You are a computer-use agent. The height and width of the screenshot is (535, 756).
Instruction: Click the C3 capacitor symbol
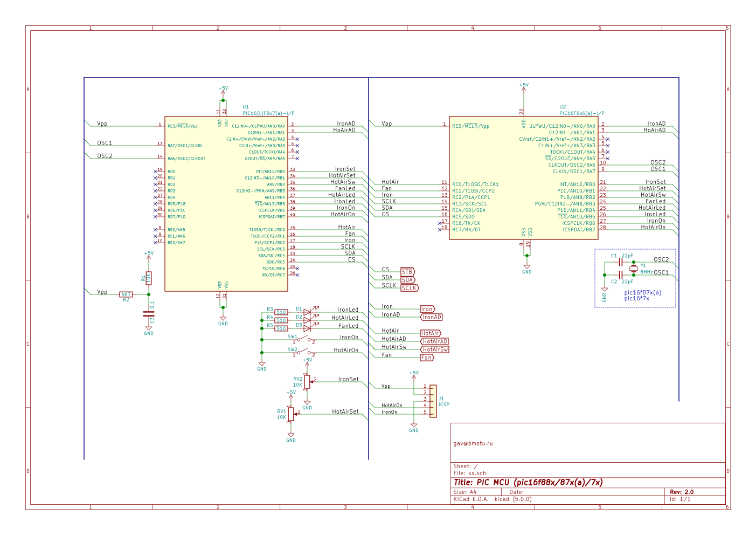(x=148, y=313)
